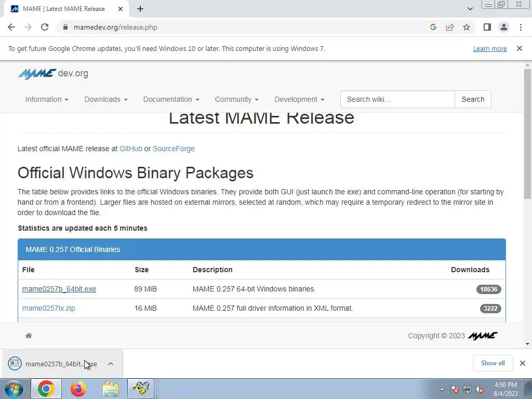The width and height of the screenshot is (532, 399).
Task: Open downloaded mame0257b_64bit.exe in the download bar
Action: [54, 364]
